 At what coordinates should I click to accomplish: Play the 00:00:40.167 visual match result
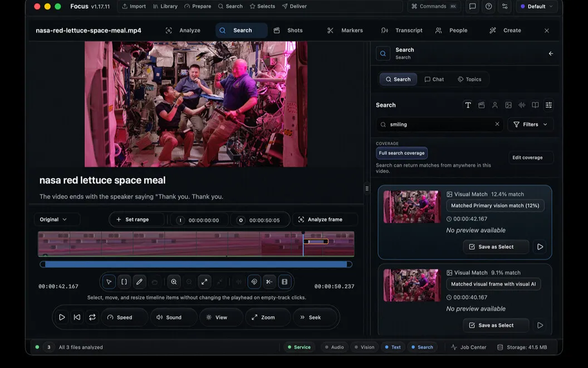540,325
